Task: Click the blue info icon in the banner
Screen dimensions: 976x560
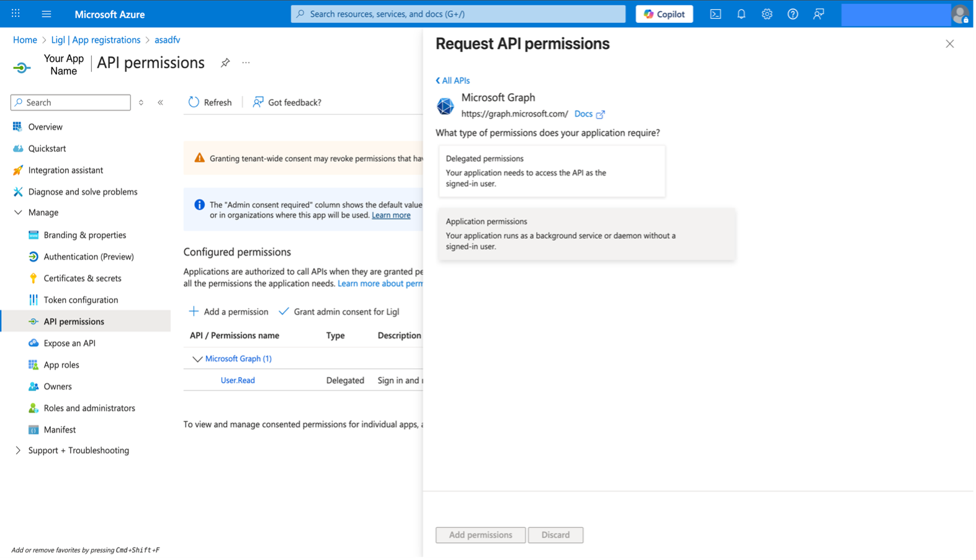Action: pos(200,205)
